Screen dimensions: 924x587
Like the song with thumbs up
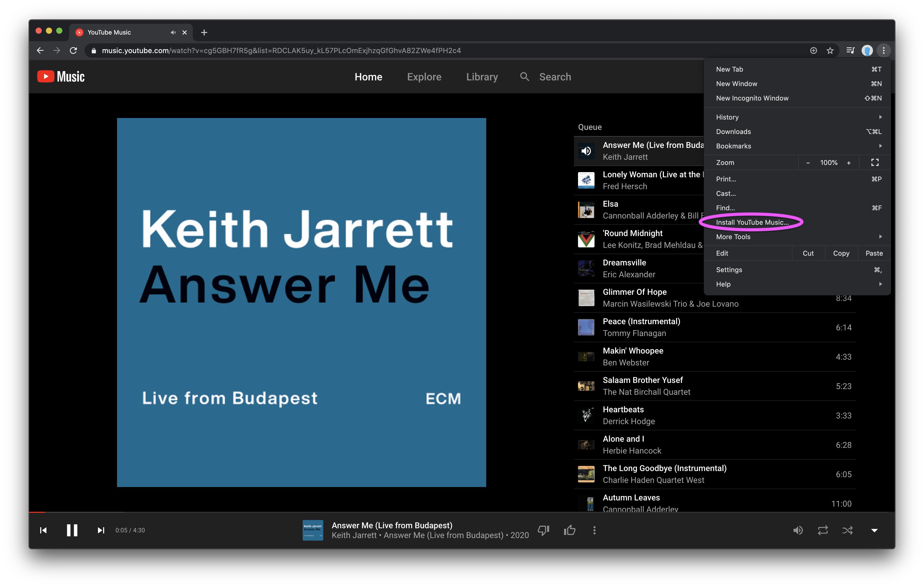coord(570,530)
